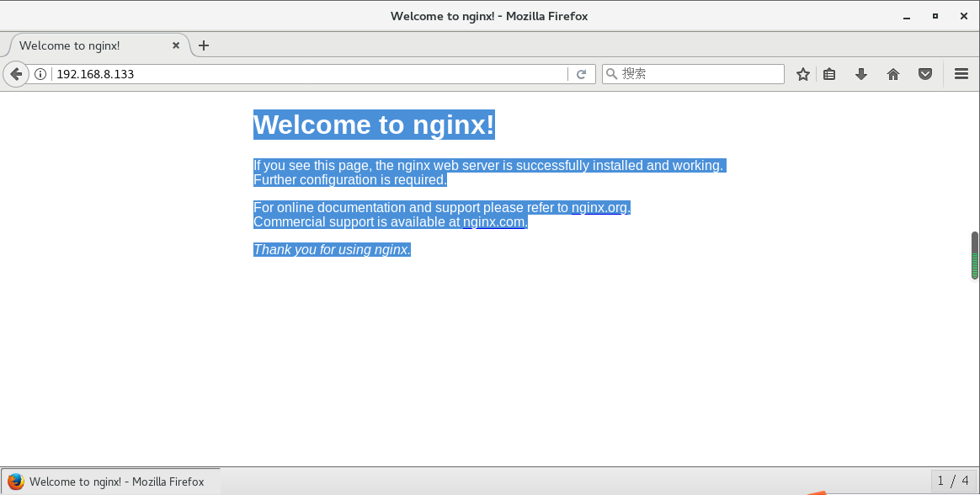Close the Firefox window
The height and width of the screenshot is (495, 980).
(x=964, y=16)
